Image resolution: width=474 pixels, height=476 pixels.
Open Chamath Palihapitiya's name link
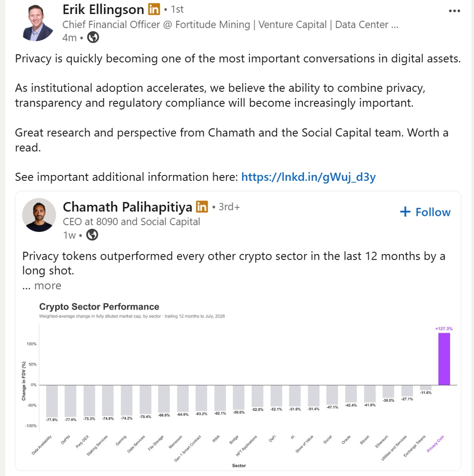tap(127, 207)
